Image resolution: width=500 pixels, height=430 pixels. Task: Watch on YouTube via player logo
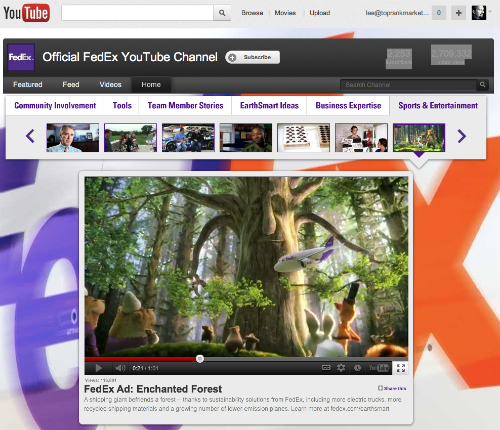pyautogui.click(x=379, y=368)
